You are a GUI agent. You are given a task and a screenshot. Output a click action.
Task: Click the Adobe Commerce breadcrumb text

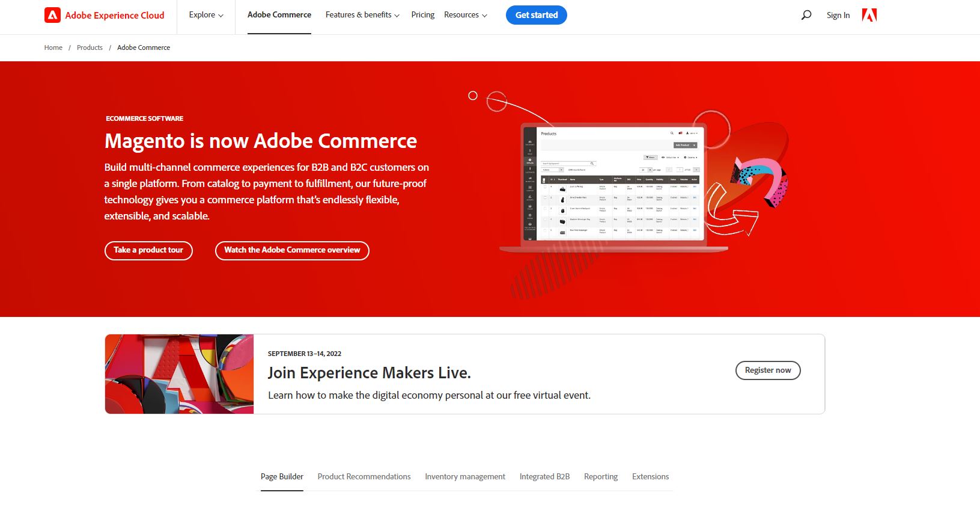pos(144,48)
